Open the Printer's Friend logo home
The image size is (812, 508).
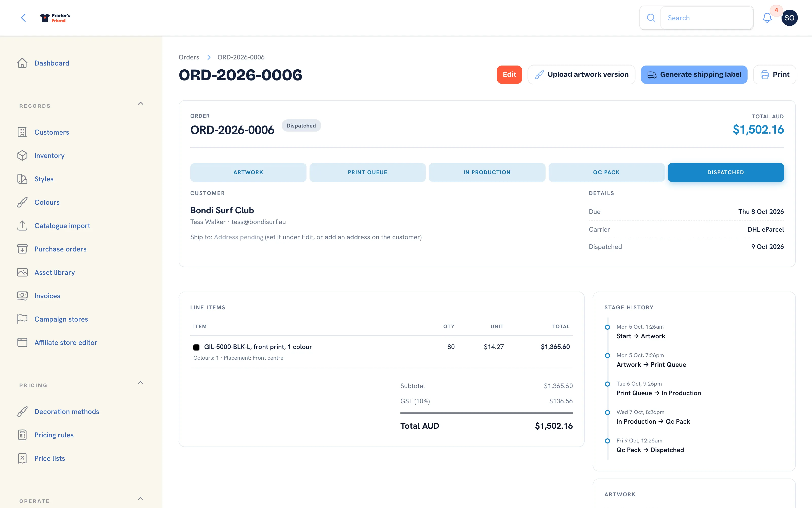(55, 18)
